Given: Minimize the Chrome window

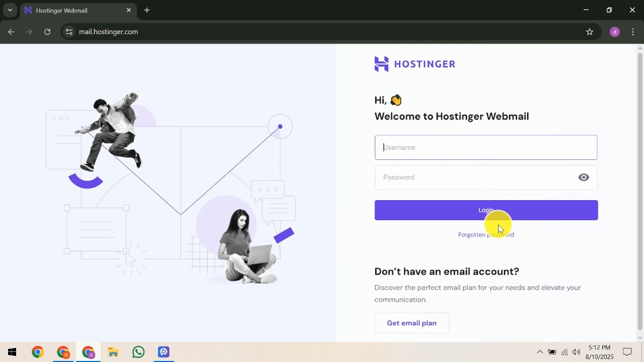Looking at the screenshot, I should point(586,10).
